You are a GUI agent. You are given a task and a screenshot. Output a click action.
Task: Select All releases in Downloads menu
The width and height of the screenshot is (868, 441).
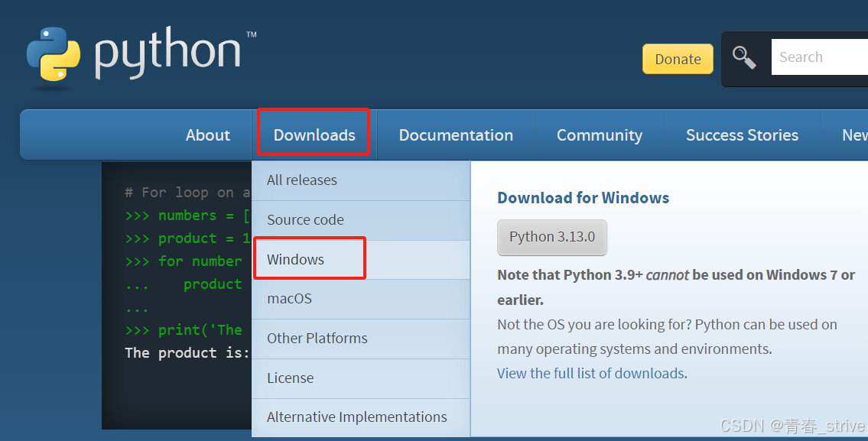click(x=361, y=180)
